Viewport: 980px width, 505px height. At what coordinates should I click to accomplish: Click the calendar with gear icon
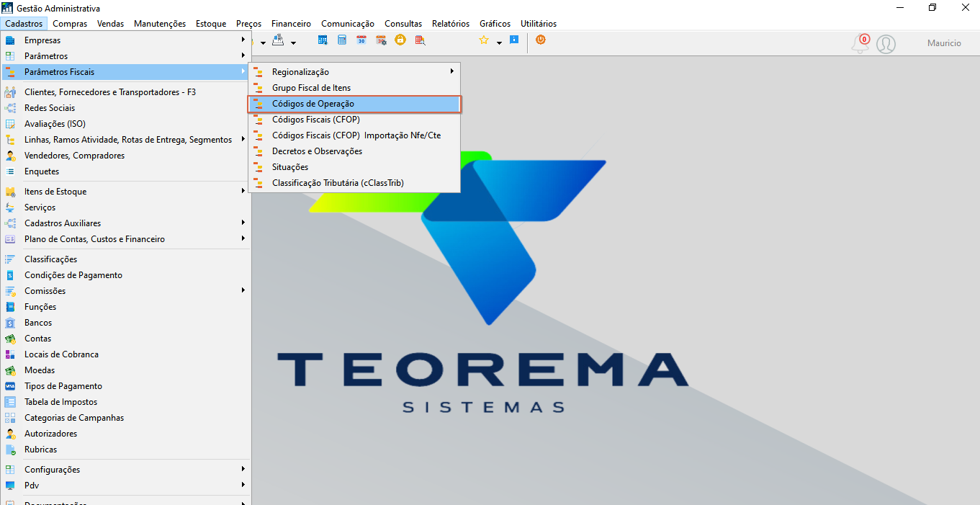point(381,40)
